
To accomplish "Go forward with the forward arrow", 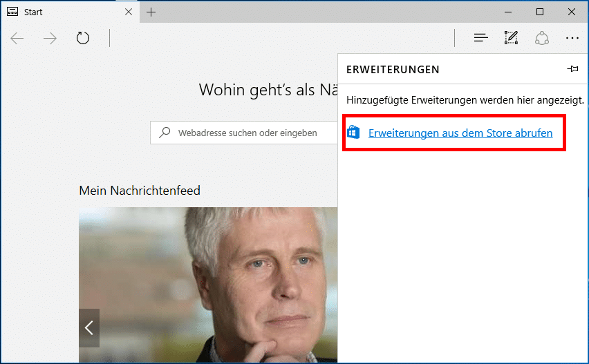I will [x=50, y=38].
